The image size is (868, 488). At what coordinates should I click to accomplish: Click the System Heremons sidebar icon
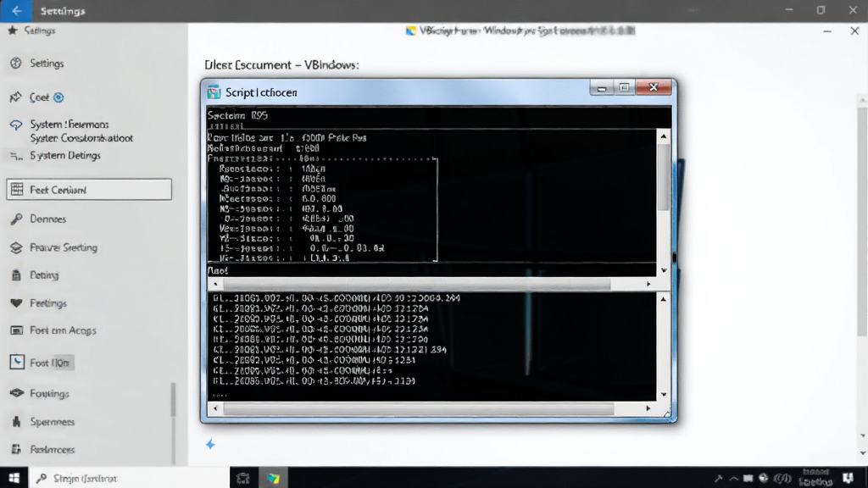[16, 125]
